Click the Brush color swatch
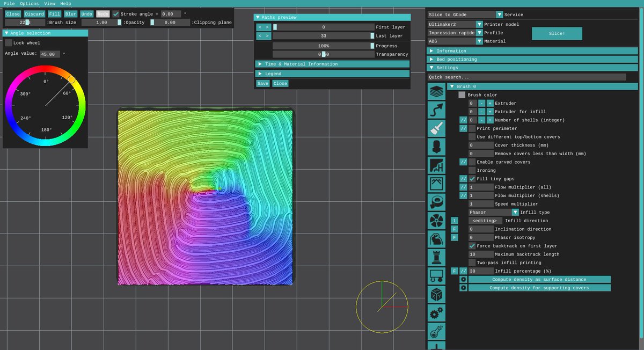The height and width of the screenshot is (350, 644). pos(462,94)
